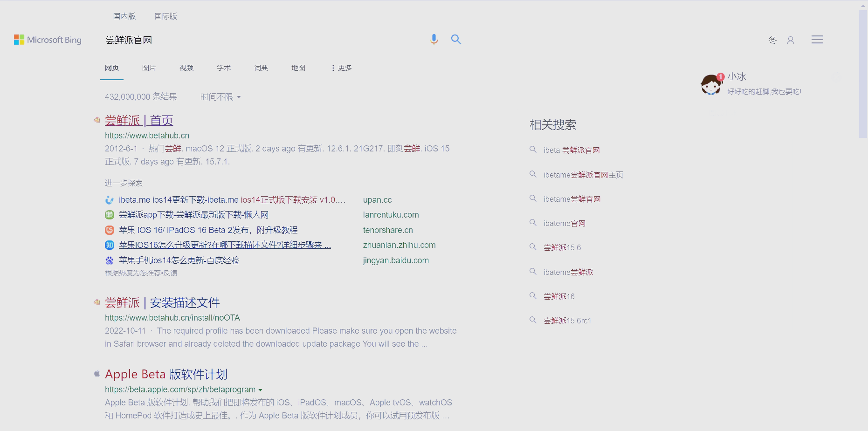Expand arrow next to beta.apple.com URL

pyautogui.click(x=260, y=390)
